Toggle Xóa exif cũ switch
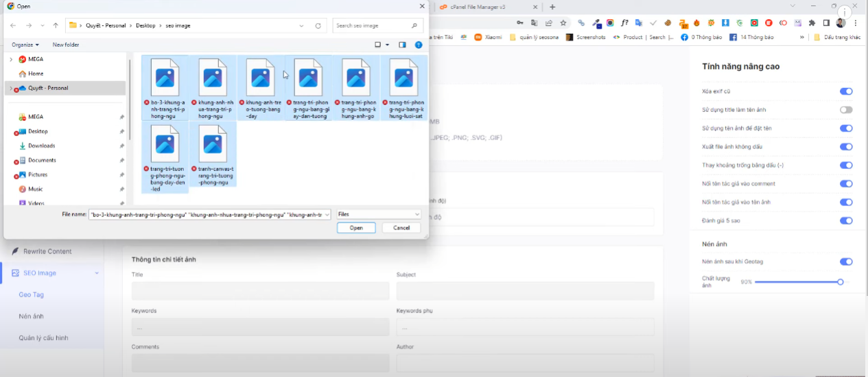Viewport: 868px width, 377px height. (x=846, y=91)
